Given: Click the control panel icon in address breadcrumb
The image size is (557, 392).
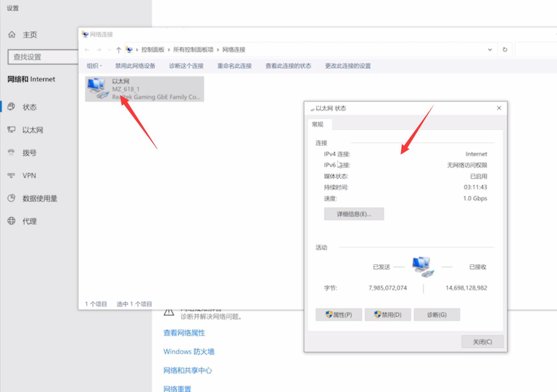Looking at the screenshot, I should [x=129, y=49].
